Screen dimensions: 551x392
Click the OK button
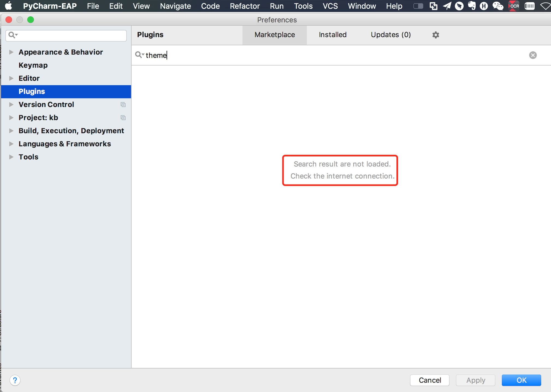tap(521, 380)
